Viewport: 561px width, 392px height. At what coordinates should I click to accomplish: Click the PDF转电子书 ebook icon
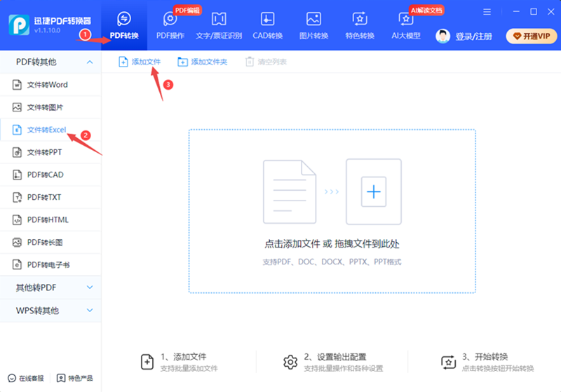coord(17,264)
